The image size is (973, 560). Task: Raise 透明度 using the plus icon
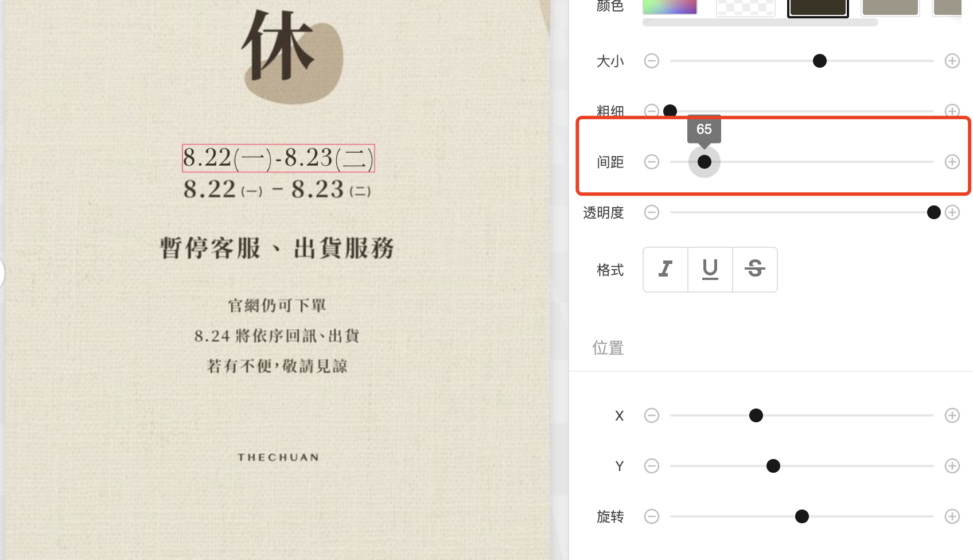[952, 212]
